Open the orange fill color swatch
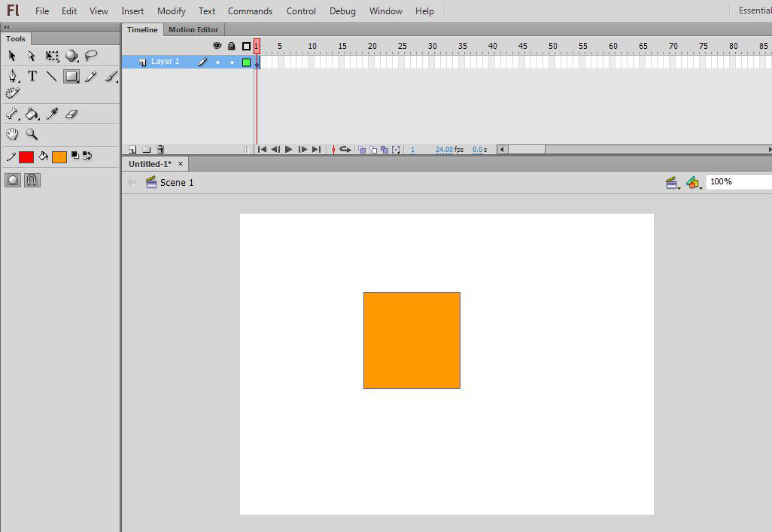The height and width of the screenshot is (532, 772). (x=59, y=157)
